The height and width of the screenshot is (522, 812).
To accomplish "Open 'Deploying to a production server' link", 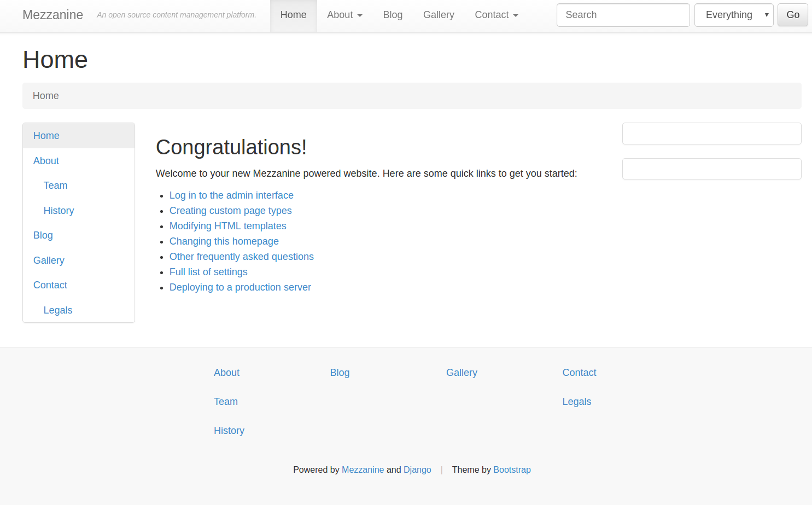I will click(x=240, y=287).
